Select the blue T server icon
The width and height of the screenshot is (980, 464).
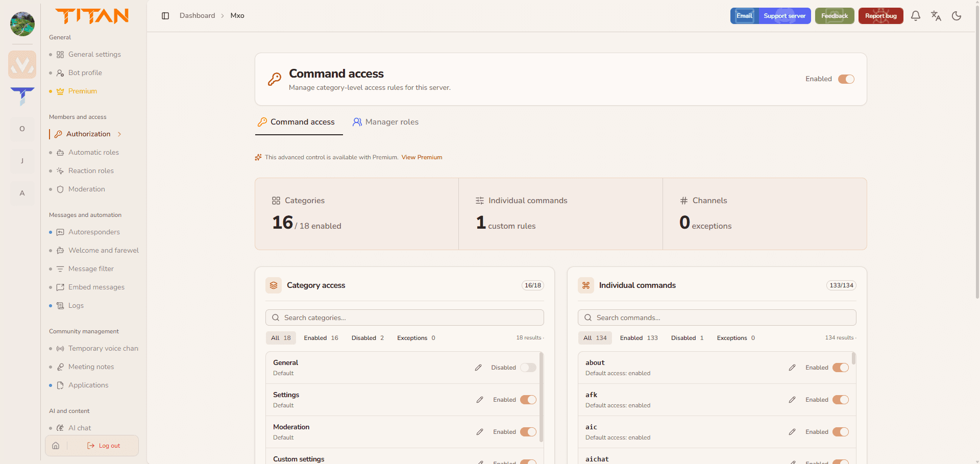pos(22,96)
